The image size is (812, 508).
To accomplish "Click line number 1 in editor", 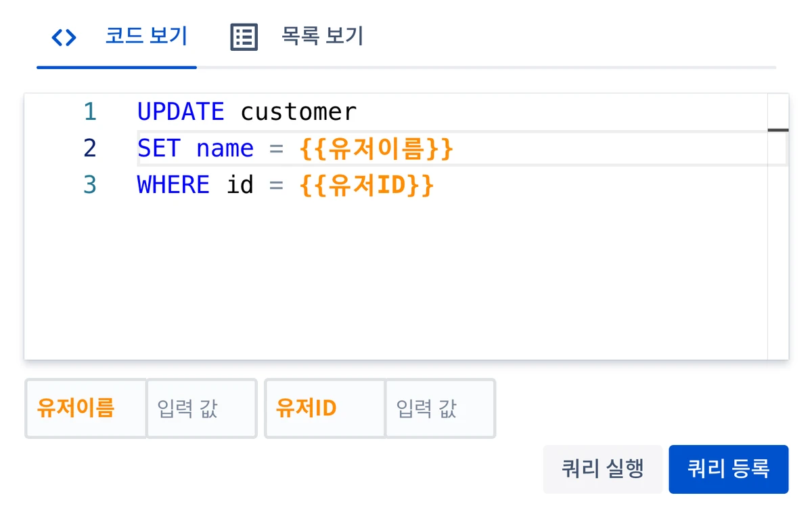I will click(90, 112).
